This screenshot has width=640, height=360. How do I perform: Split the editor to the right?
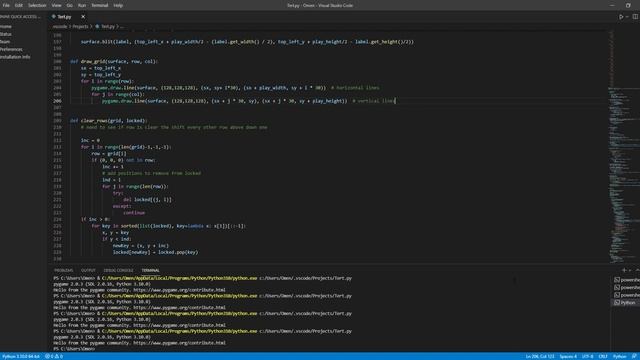(635, 17)
